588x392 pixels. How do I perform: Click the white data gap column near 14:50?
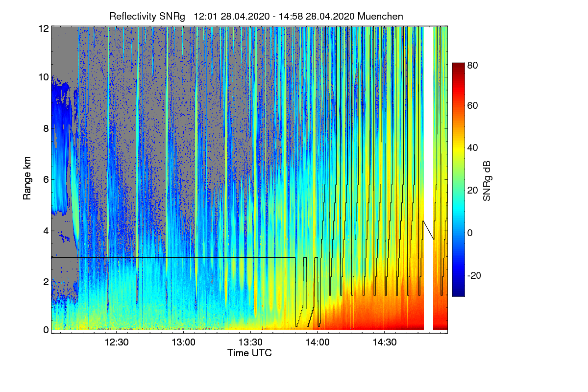pyautogui.click(x=429, y=179)
